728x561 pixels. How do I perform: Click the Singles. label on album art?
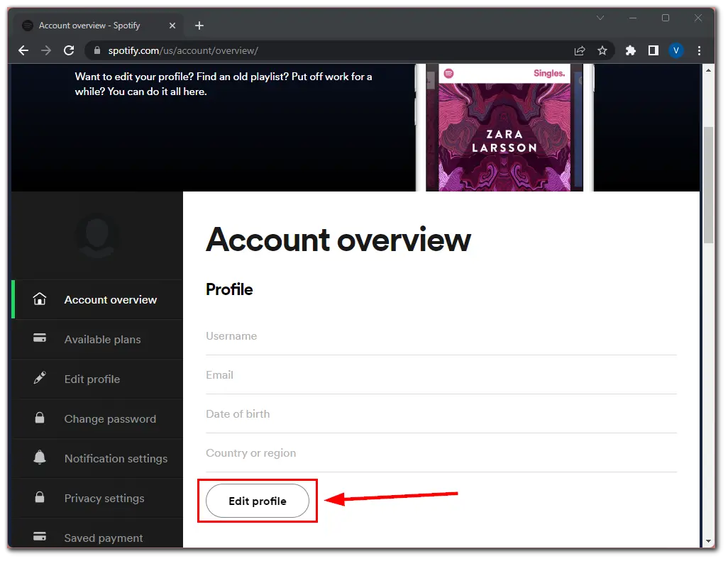click(x=549, y=73)
